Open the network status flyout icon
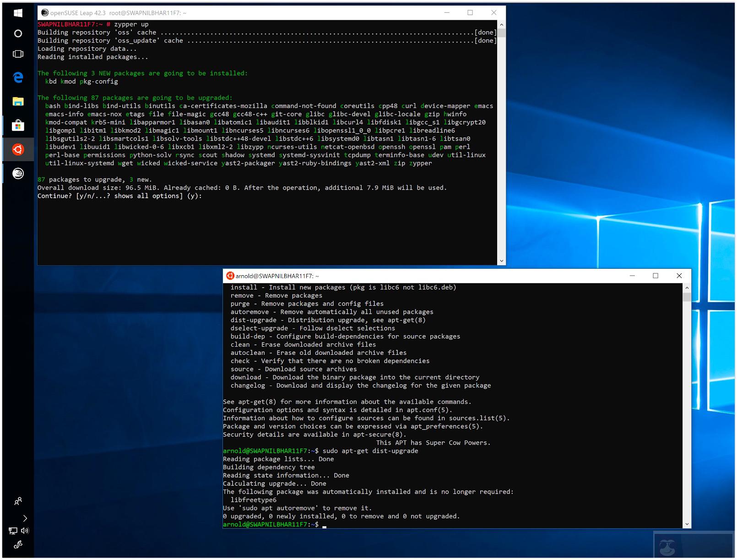 click(13, 531)
